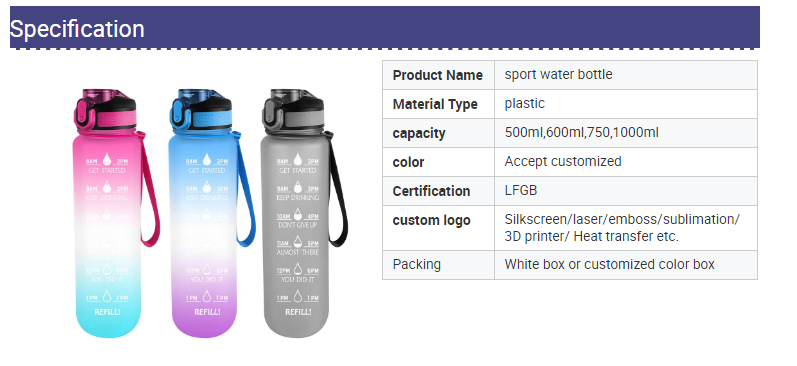Click the gray water bottle image

coord(305,213)
